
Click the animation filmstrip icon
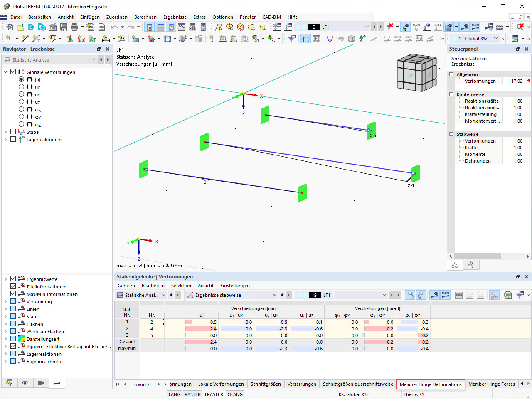(x=316, y=39)
